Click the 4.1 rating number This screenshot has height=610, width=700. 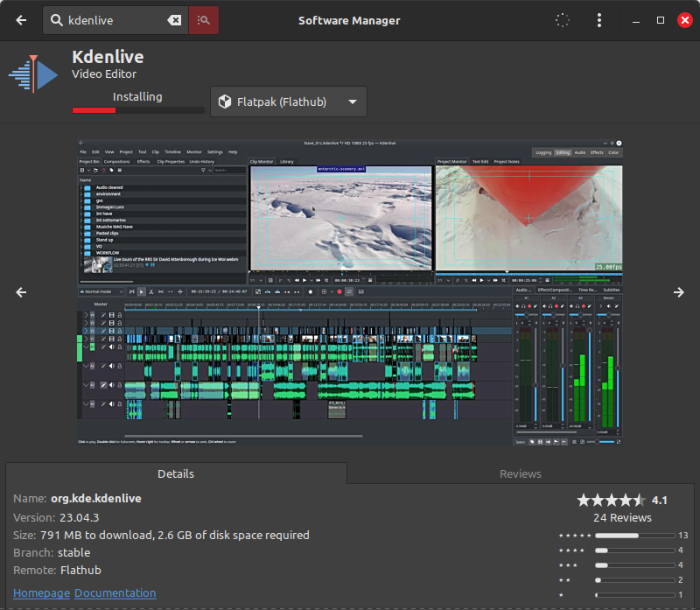click(660, 500)
